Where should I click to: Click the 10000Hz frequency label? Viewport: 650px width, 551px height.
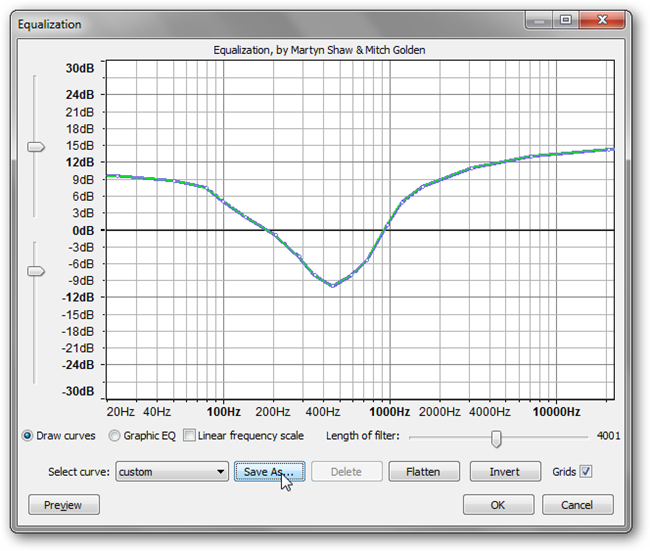pos(556,412)
